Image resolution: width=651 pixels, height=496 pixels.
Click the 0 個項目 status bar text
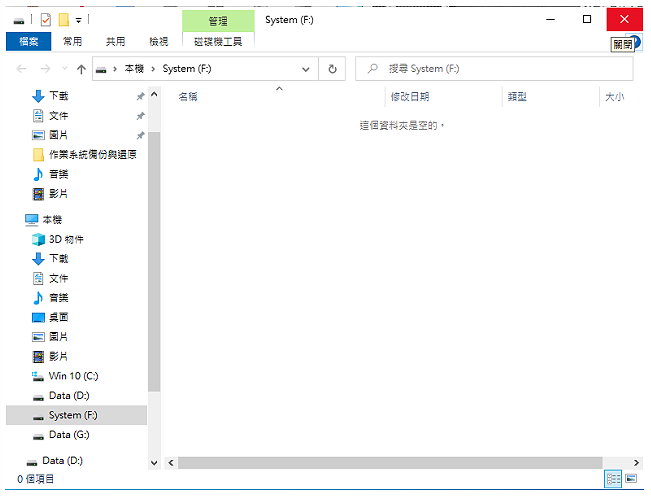35,479
